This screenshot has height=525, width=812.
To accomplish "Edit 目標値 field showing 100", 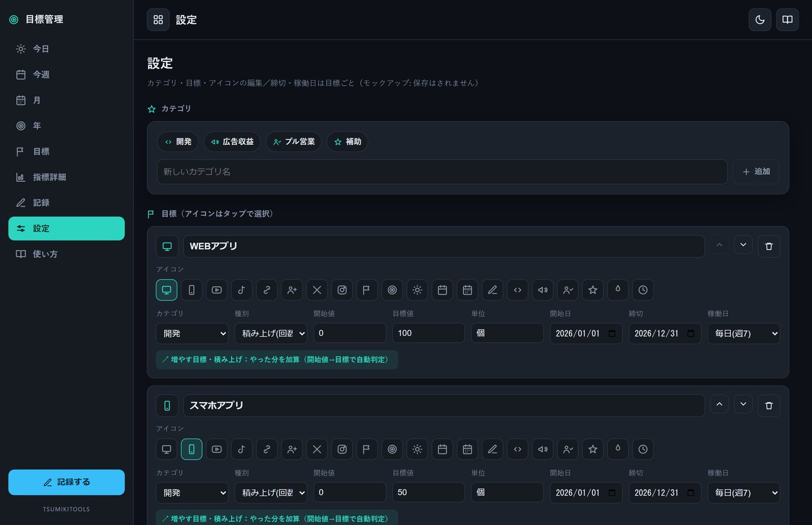I will (x=429, y=333).
